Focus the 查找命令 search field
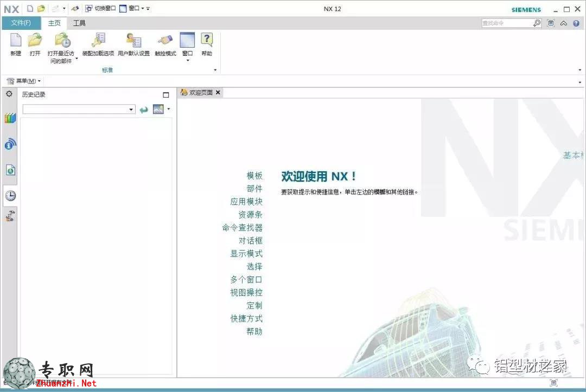This screenshot has width=586, height=392. (507, 23)
